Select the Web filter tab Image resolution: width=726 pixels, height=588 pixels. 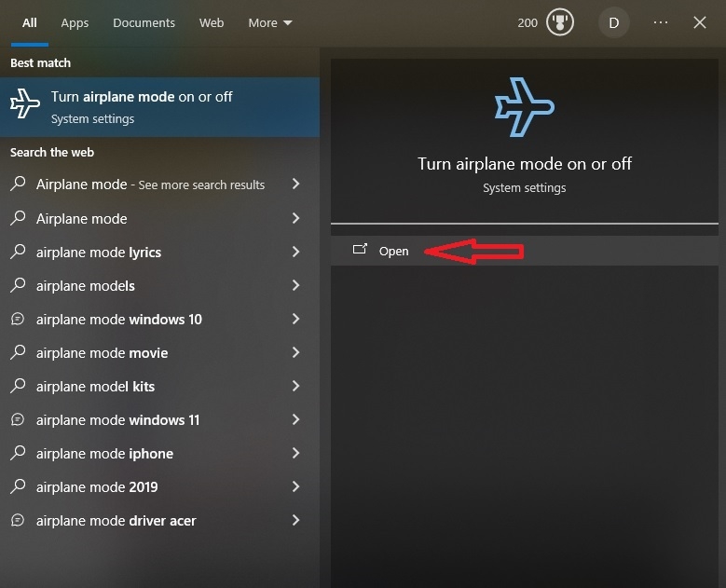tap(212, 22)
